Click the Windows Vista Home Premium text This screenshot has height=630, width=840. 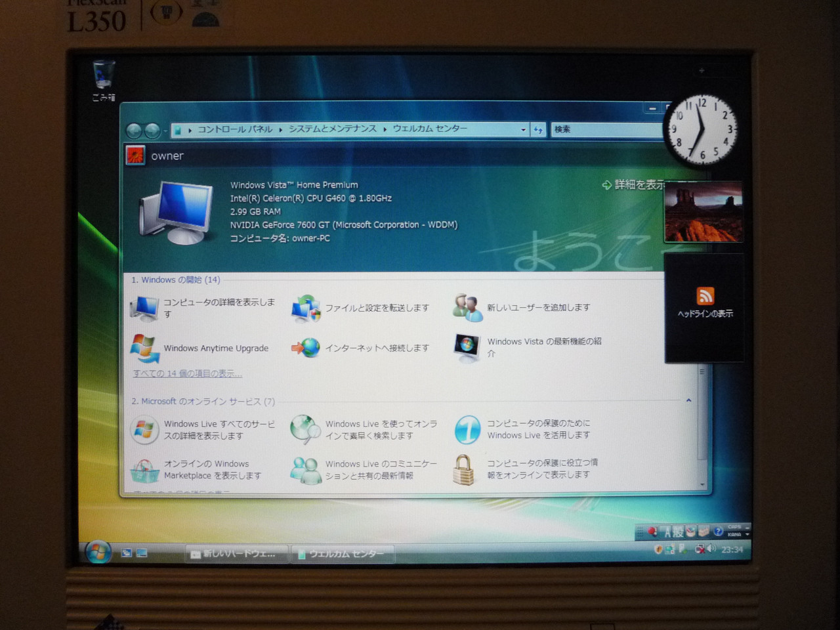tap(294, 185)
